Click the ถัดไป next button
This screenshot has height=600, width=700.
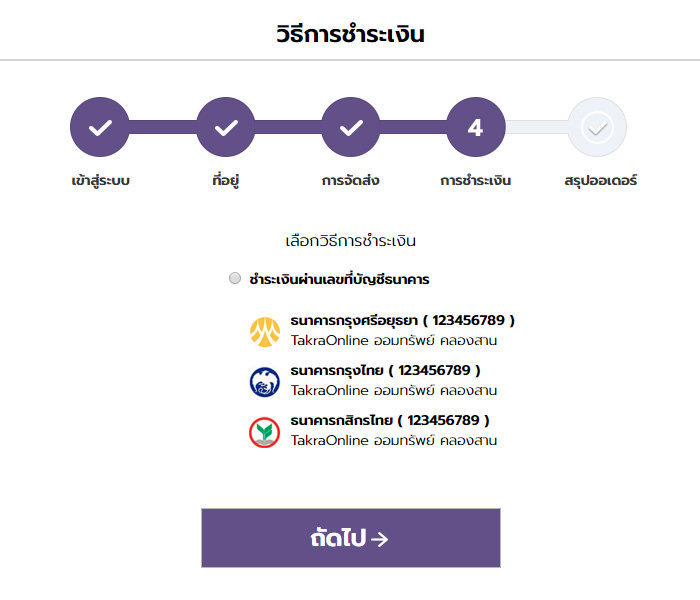tap(350, 538)
